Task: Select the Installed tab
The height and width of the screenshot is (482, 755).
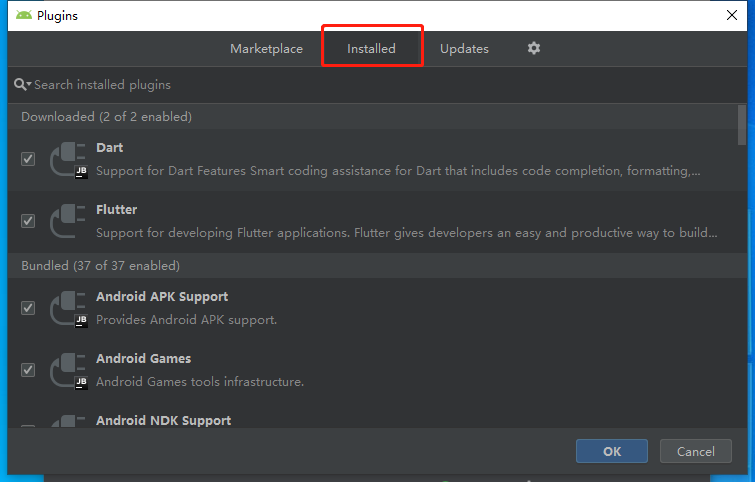Action: click(371, 49)
